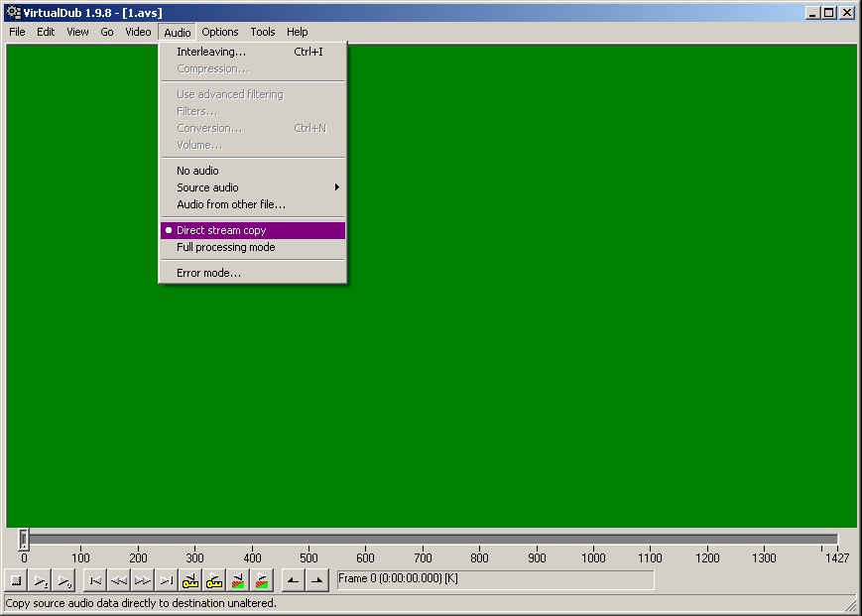Screen dimensions: 862x616
Task: Choose the No audio option
Action: pos(197,171)
